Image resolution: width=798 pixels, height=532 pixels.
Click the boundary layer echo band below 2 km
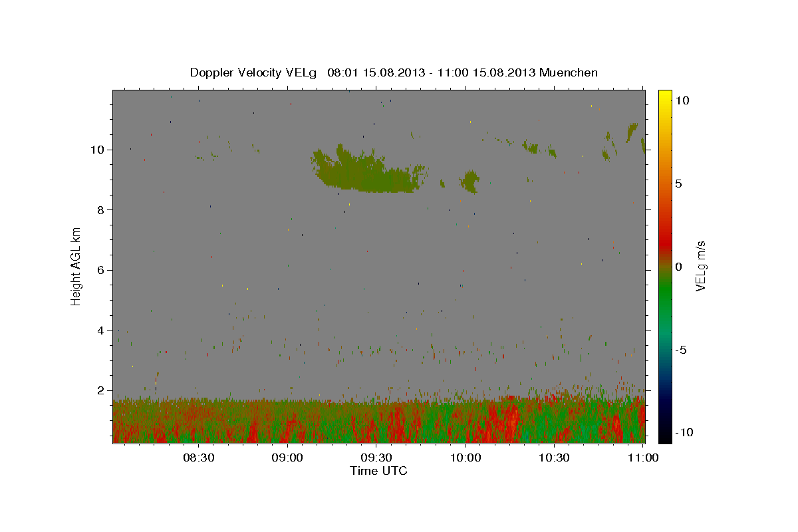pyautogui.click(x=378, y=420)
